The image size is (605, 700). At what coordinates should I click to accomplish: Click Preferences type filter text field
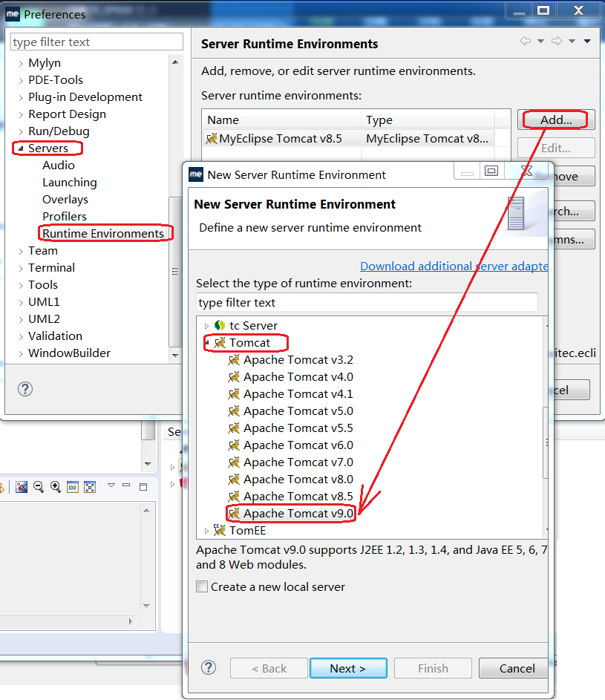coord(97,42)
